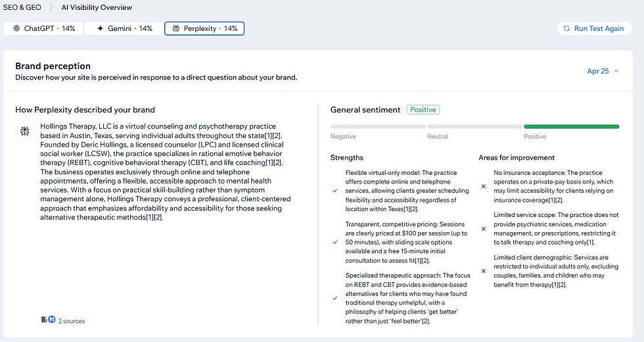Switch to the ChatGPT tab
644x342 pixels.
point(44,28)
